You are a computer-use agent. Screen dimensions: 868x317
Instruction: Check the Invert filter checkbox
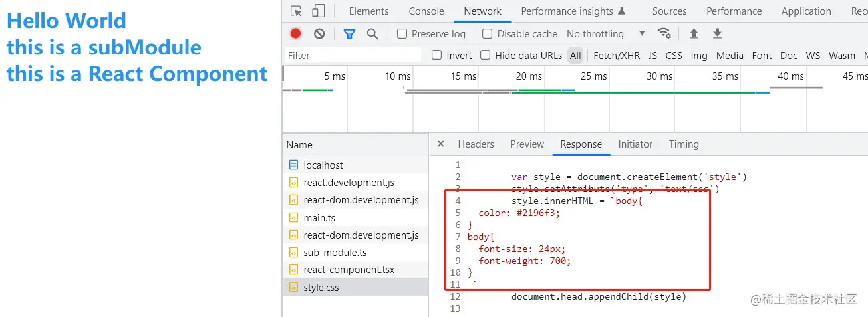point(437,55)
